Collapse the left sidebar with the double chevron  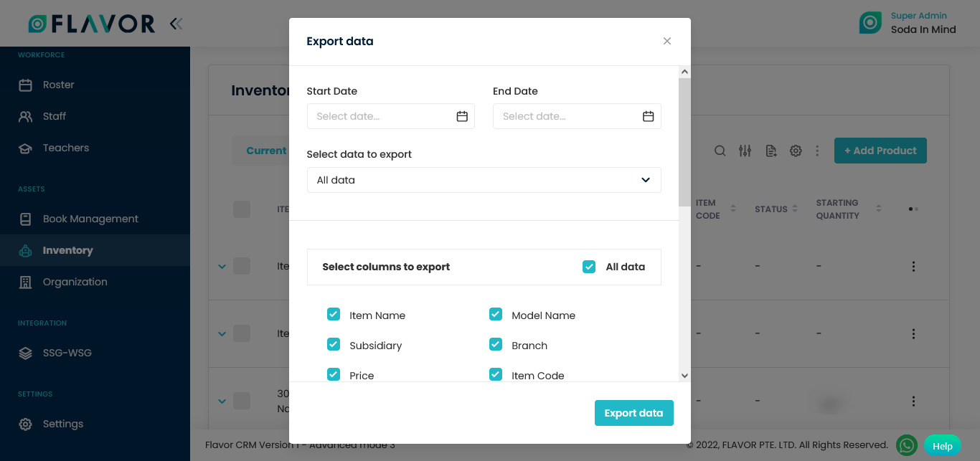tap(176, 23)
